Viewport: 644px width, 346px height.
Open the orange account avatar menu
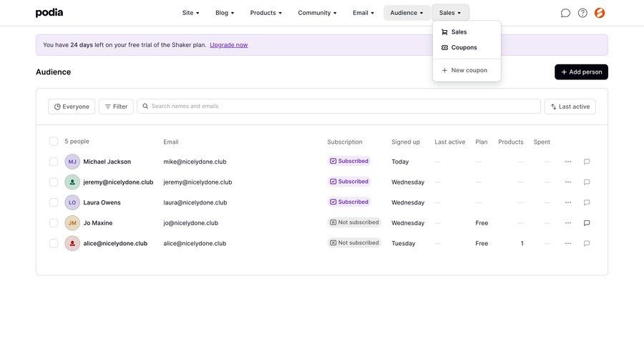[600, 13]
